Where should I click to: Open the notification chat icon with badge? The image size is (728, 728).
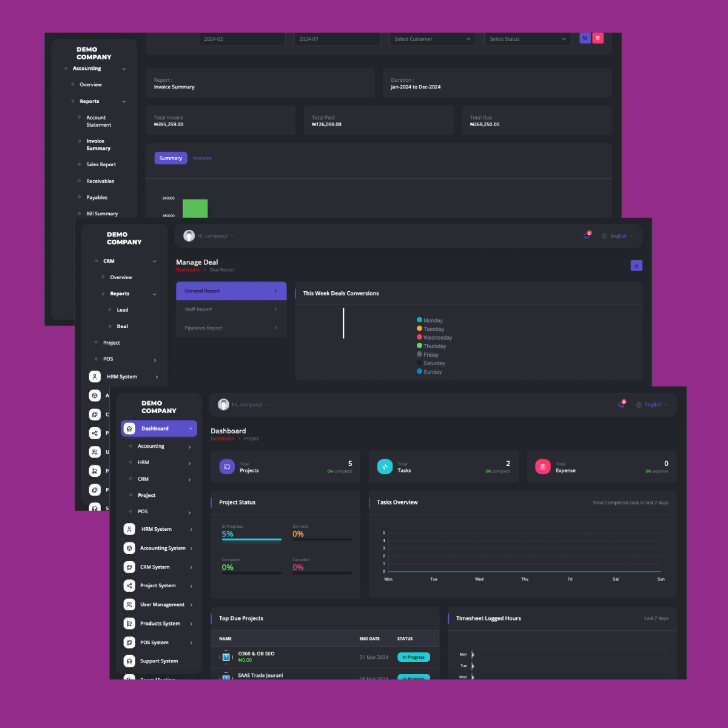coord(621,404)
